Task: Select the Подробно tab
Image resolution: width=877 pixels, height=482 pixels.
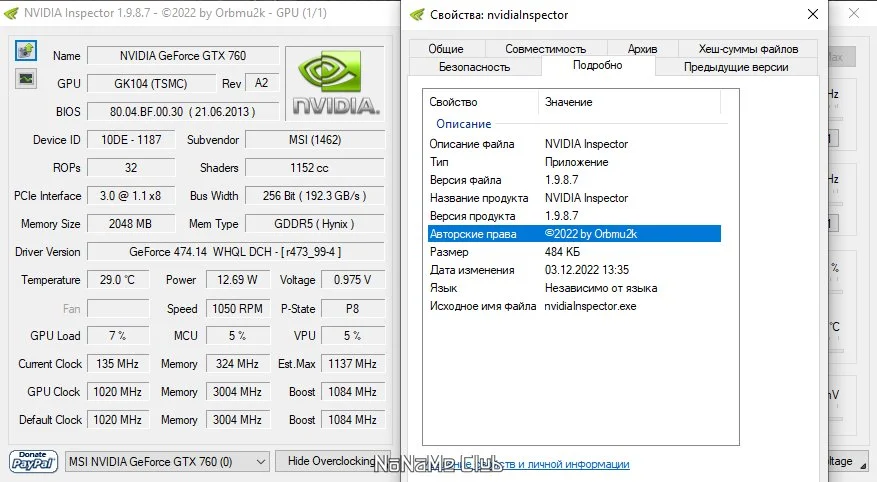Action: tap(597, 65)
